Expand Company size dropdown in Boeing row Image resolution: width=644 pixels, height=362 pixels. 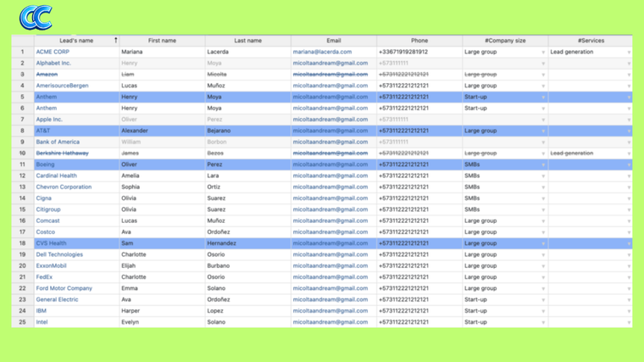[542, 165]
